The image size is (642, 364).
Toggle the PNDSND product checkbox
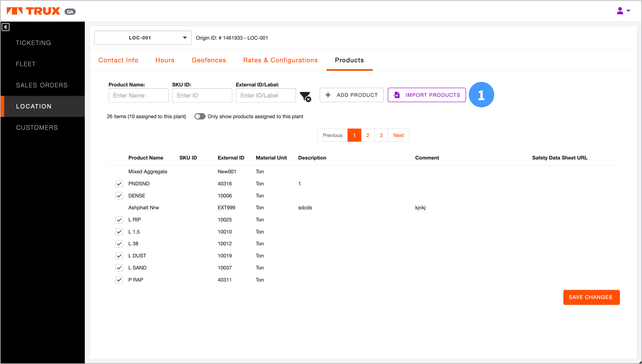tap(119, 184)
